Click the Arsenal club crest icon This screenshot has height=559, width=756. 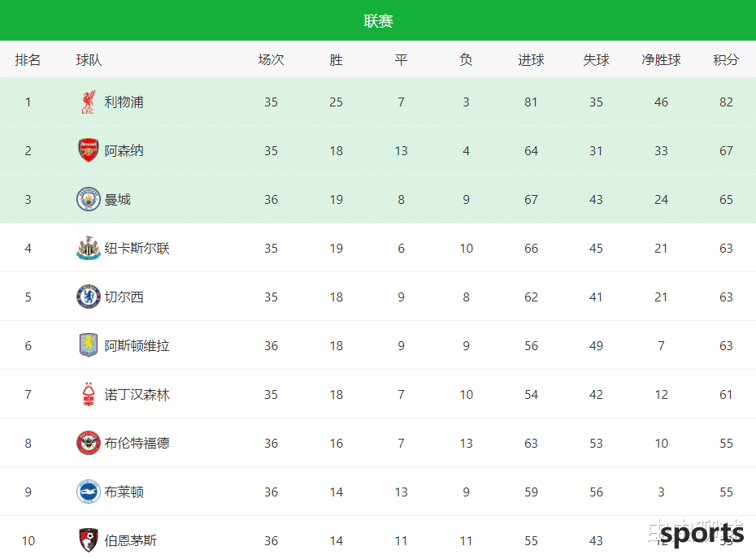(x=89, y=150)
